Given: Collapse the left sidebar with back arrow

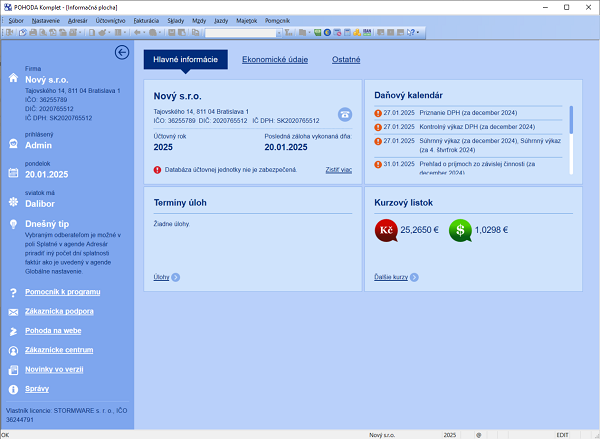Looking at the screenshot, I should click(122, 53).
